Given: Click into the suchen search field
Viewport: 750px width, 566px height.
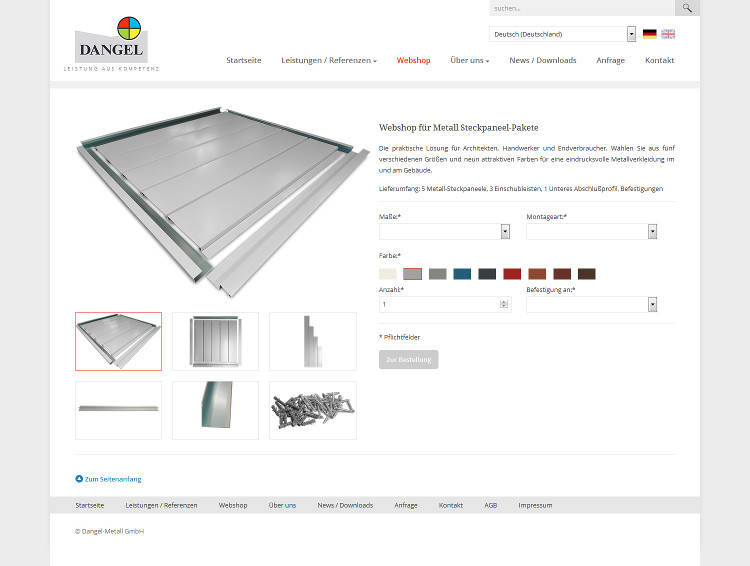Looking at the screenshot, I should (x=582, y=8).
